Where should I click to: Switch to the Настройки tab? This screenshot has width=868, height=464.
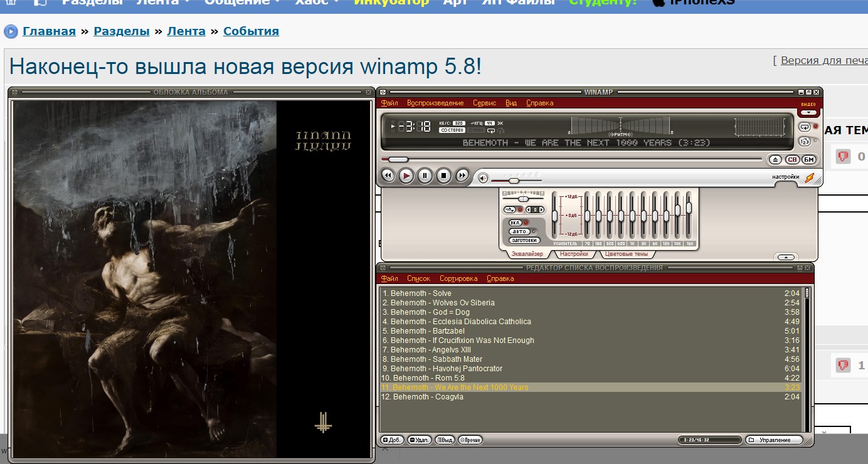574,254
